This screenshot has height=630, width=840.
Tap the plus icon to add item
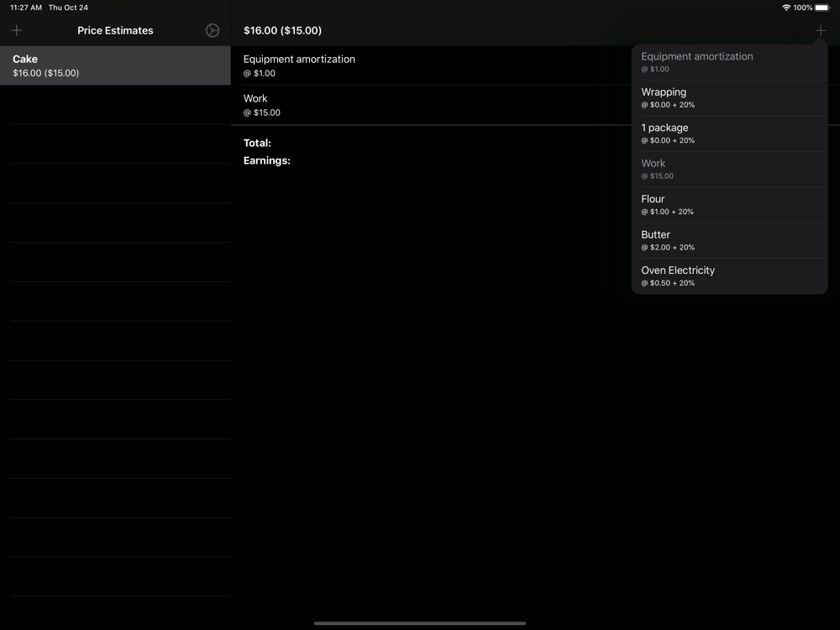click(x=820, y=30)
